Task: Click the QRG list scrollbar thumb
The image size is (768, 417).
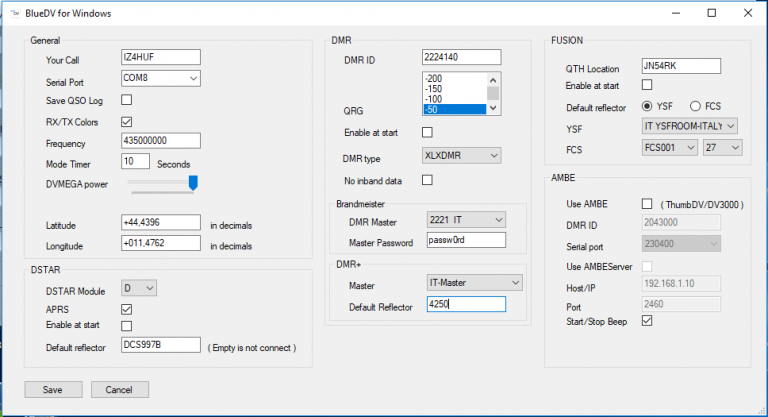Action: [493, 93]
